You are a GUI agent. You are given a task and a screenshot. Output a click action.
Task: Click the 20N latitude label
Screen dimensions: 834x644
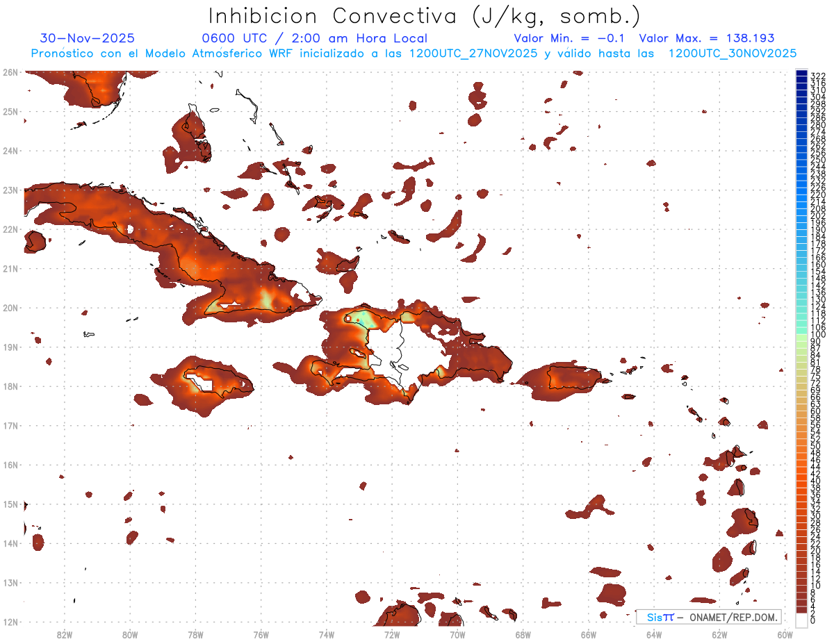point(10,307)
